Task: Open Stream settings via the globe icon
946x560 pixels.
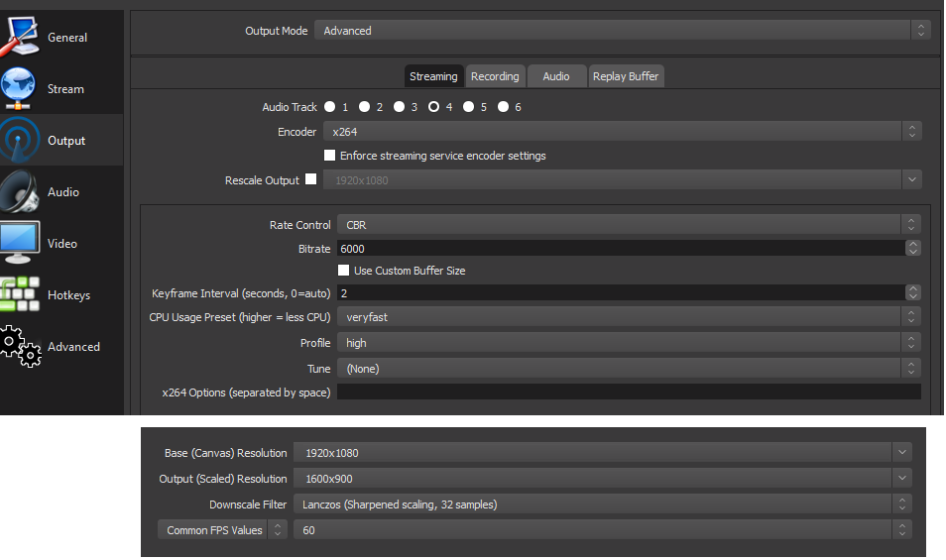Action: click(18, 88)
